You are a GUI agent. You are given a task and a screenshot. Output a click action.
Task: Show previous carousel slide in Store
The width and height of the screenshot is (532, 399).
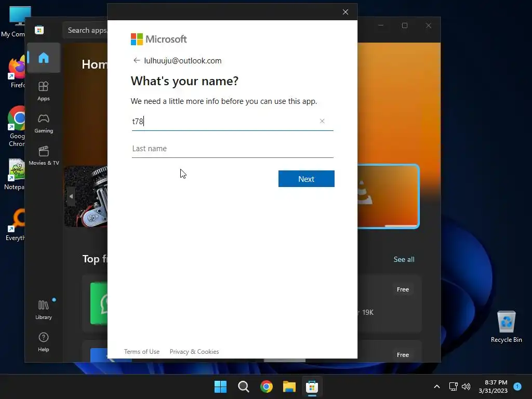71,196
